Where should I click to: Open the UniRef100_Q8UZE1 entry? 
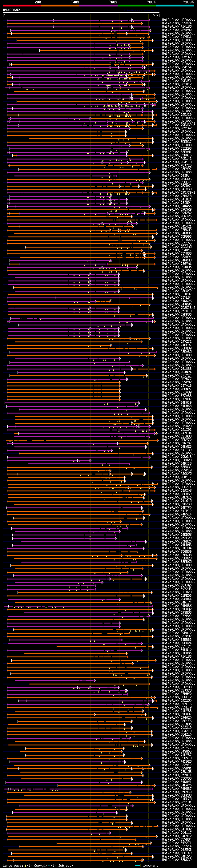(x=177, y=487)
